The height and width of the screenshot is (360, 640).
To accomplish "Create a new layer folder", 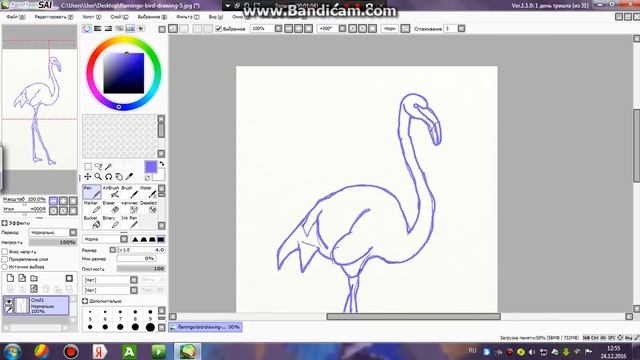I will (34, 278).
